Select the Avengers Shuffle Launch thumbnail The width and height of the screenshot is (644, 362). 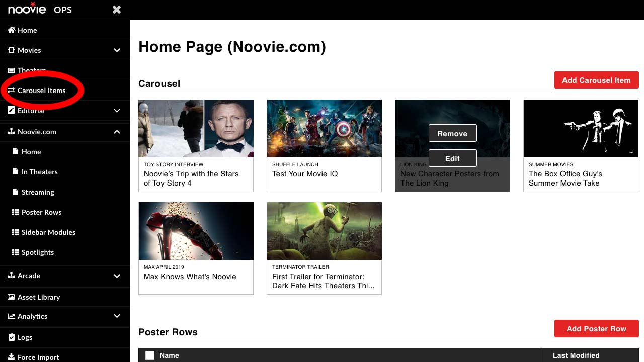324,128
